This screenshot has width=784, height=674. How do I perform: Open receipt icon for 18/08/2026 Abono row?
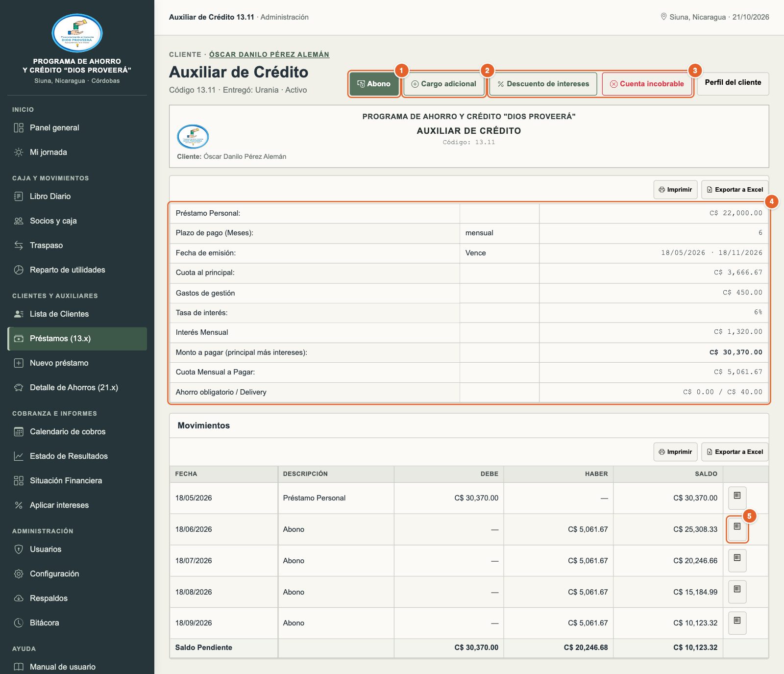coord(737,592)
